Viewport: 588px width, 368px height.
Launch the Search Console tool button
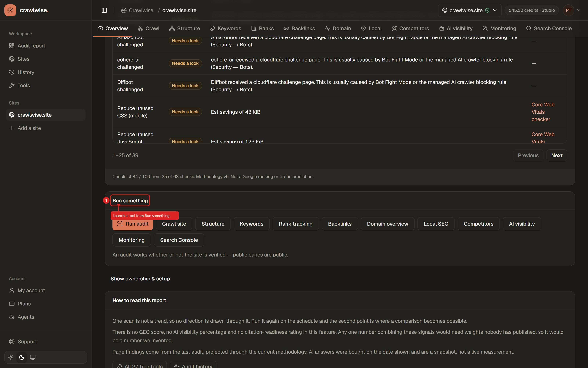click(179, 240)
